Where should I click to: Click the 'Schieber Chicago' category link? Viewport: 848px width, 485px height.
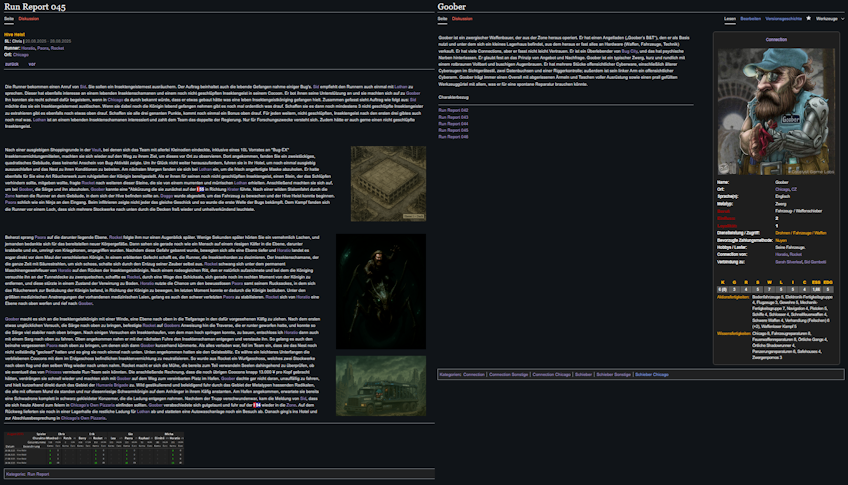(x=654, y=373)
